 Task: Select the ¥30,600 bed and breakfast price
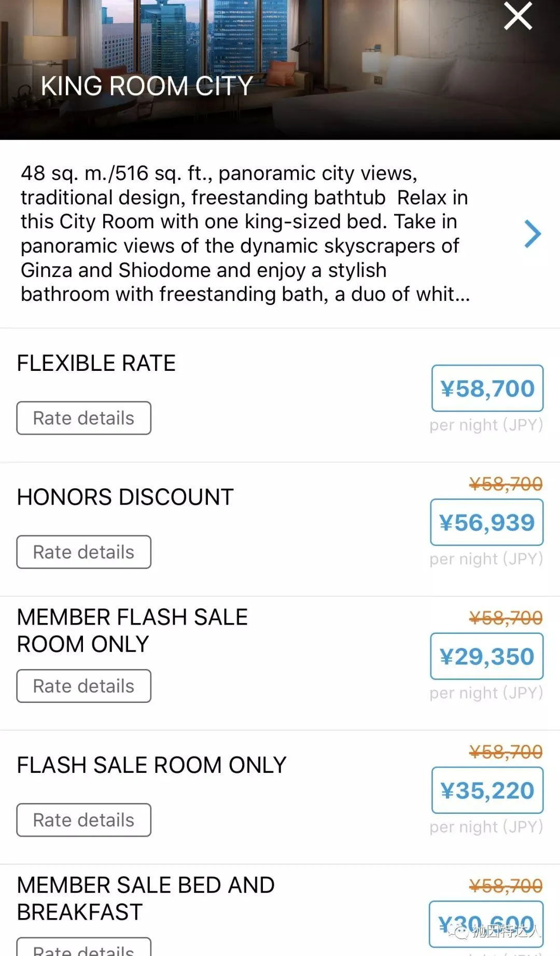[x=486, y=924]
